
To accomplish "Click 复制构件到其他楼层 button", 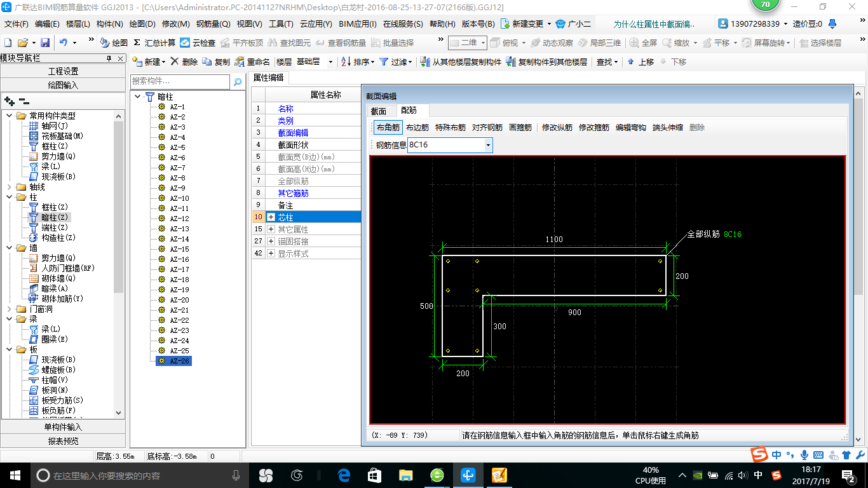I will click(547, 62).
